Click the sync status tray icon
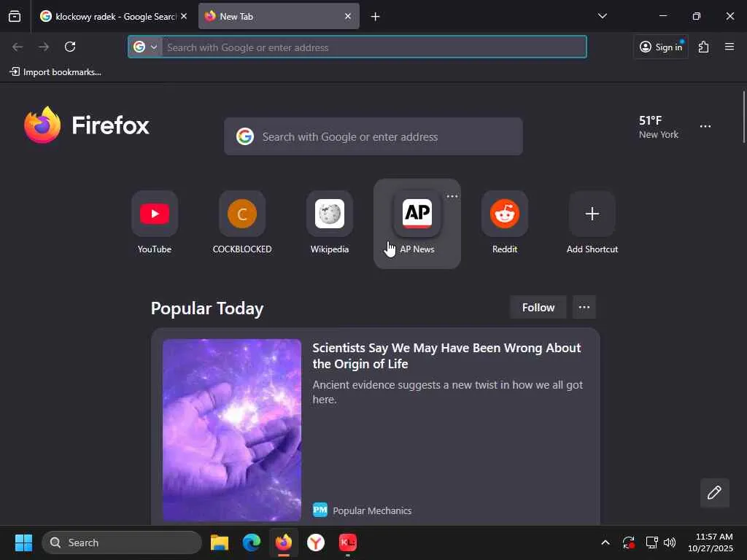Screen dimensions: 747x560 pos(629,542)
